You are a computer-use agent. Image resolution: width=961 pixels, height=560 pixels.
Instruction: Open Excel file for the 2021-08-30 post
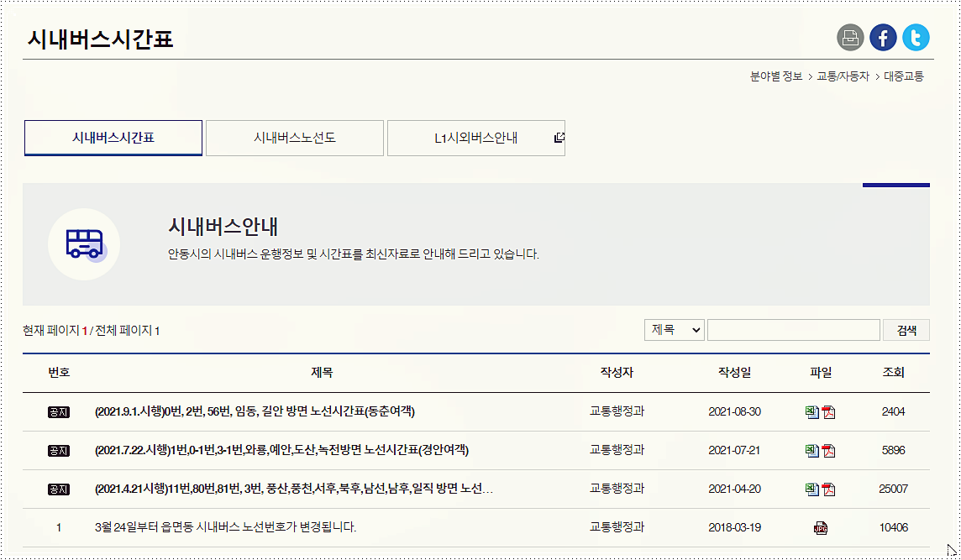812,412
